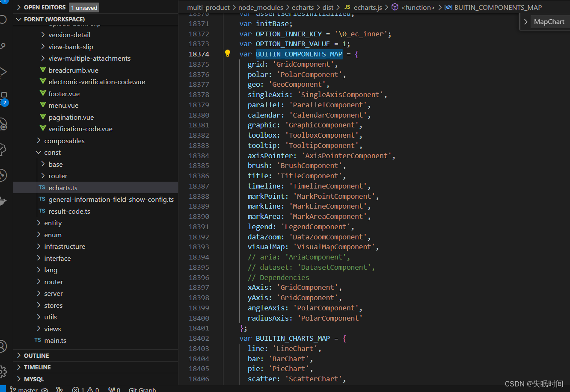Click the Vue icon beside pagination.vue

pos(42,117)
